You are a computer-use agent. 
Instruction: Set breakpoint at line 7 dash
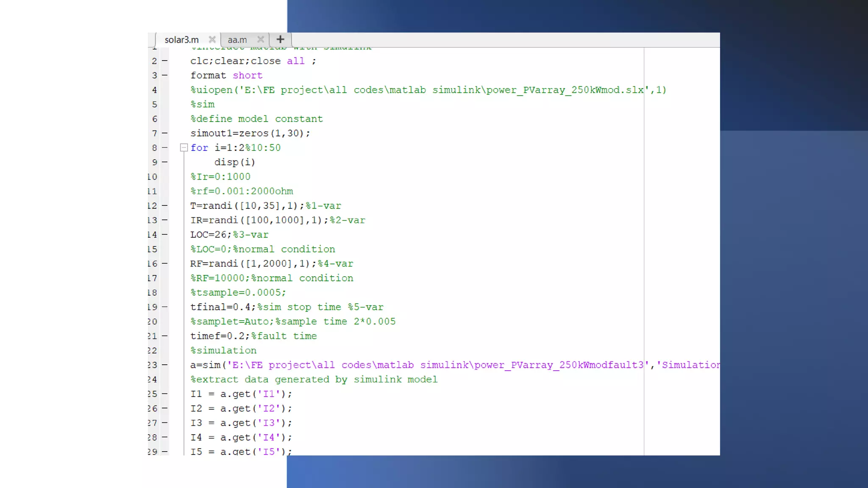165,133
